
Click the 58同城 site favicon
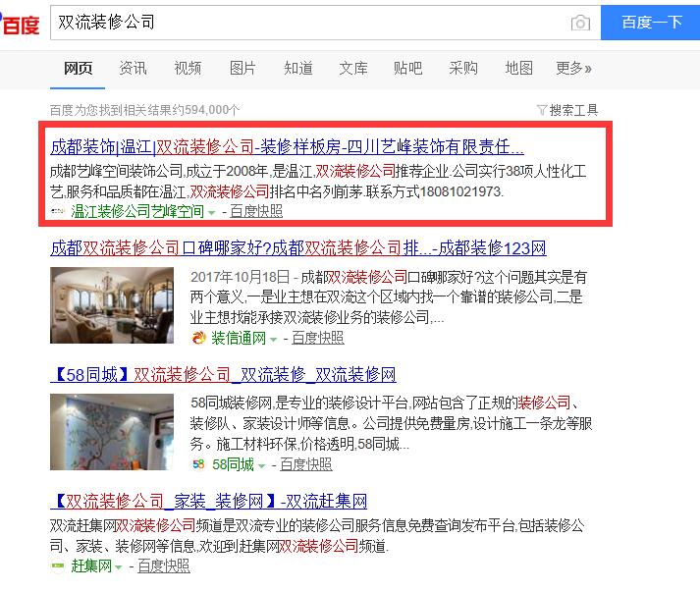pyautogui.click(x=198, y=464)
